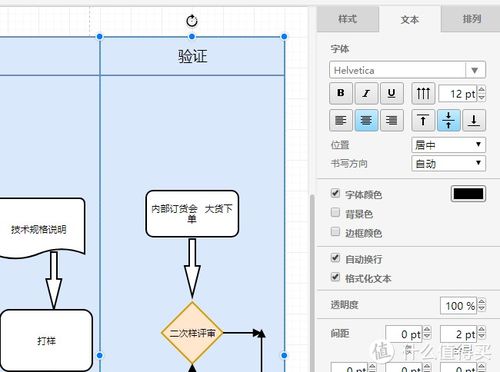This screenshot has height=372, width=500.
Task: Enable the 背景色 checkbox
Action: point(335,213)
